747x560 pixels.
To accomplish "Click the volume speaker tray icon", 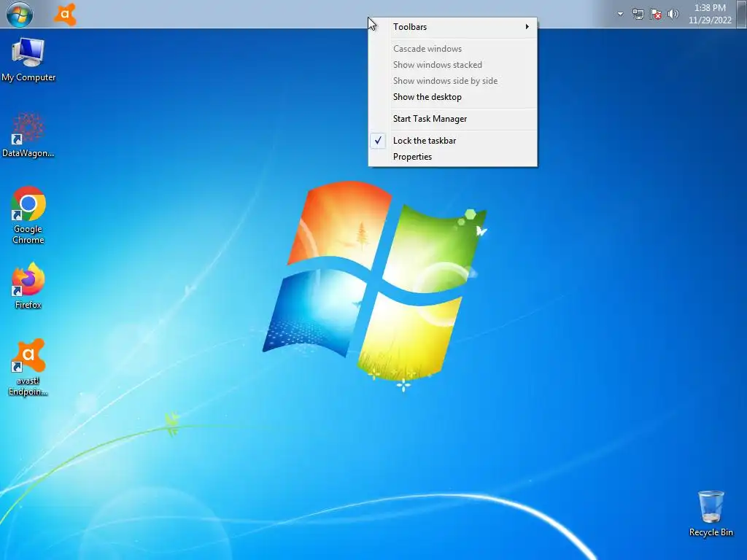I will 673,14.
